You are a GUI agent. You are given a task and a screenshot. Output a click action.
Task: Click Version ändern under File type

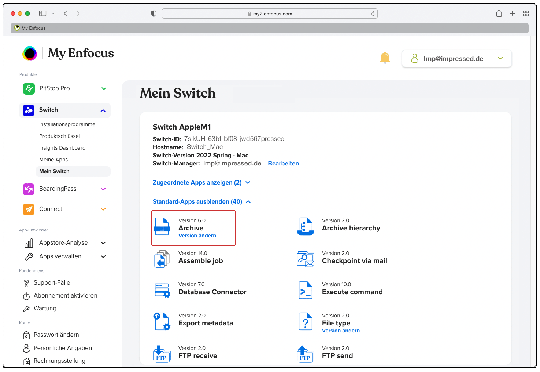point(341,330)
